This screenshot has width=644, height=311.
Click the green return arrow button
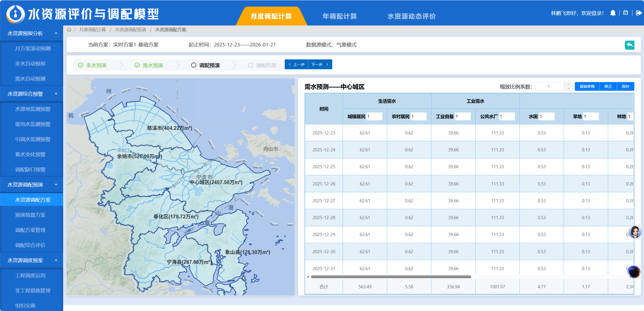[x=629, y=45]
